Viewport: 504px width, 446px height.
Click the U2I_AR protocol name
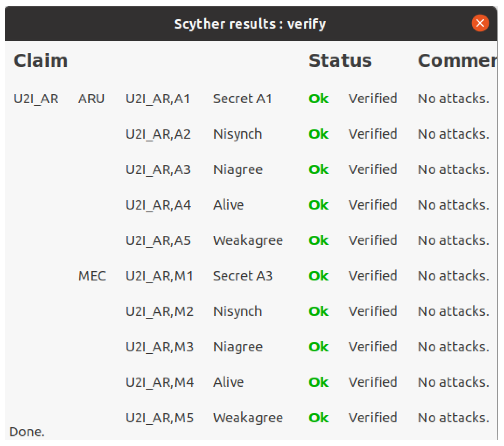coord(36,99)
